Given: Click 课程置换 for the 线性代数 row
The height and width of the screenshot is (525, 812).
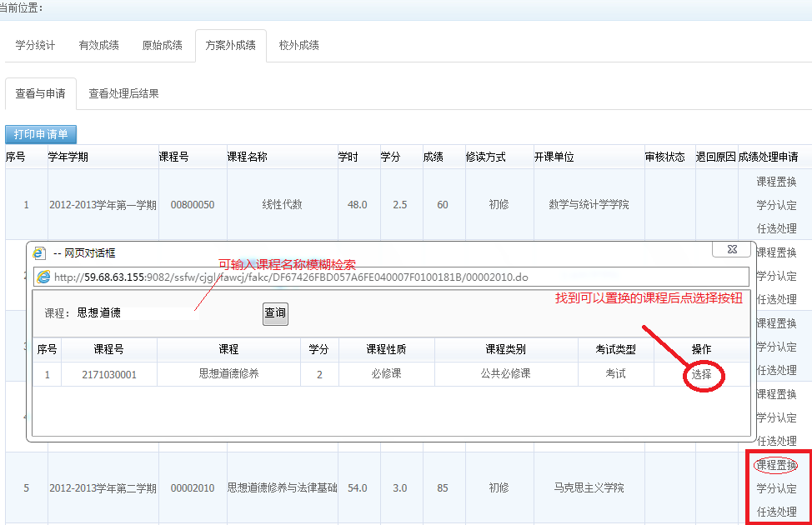Looking at the screenshot, I should [x=776, y=181].
